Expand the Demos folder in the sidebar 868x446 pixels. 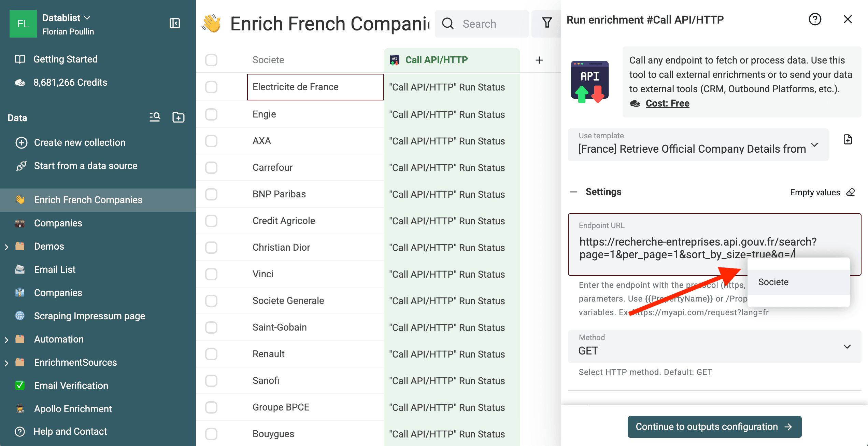click(6, 246)
